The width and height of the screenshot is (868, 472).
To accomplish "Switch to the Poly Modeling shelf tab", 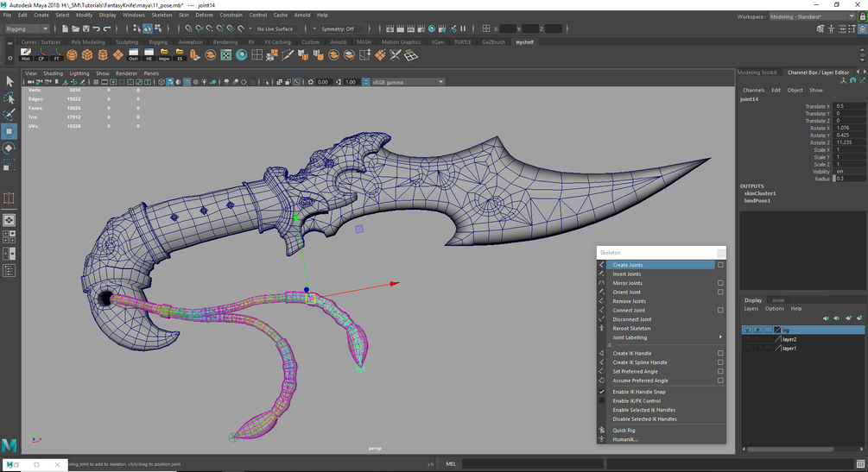I will click(x=87, y=41).
